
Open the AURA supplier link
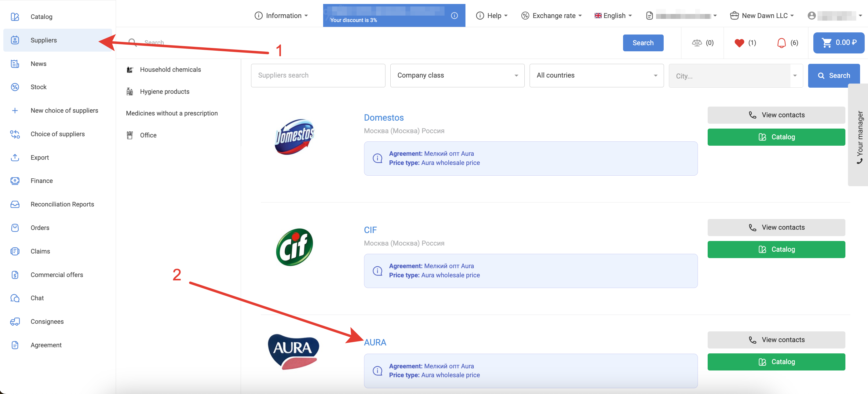tap(375, 342)
